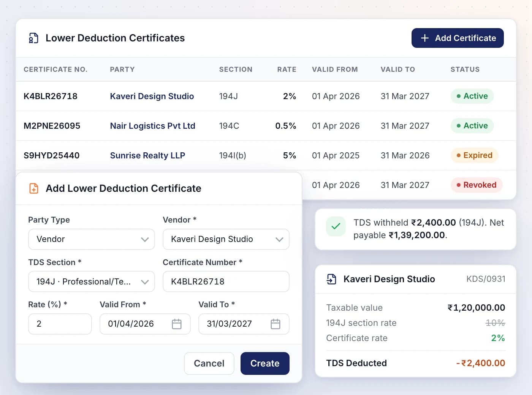This screenshot has width=532, height=395.
Task: Click the Valid To date field
Action: pyautogui.click(x=244, y=324)
